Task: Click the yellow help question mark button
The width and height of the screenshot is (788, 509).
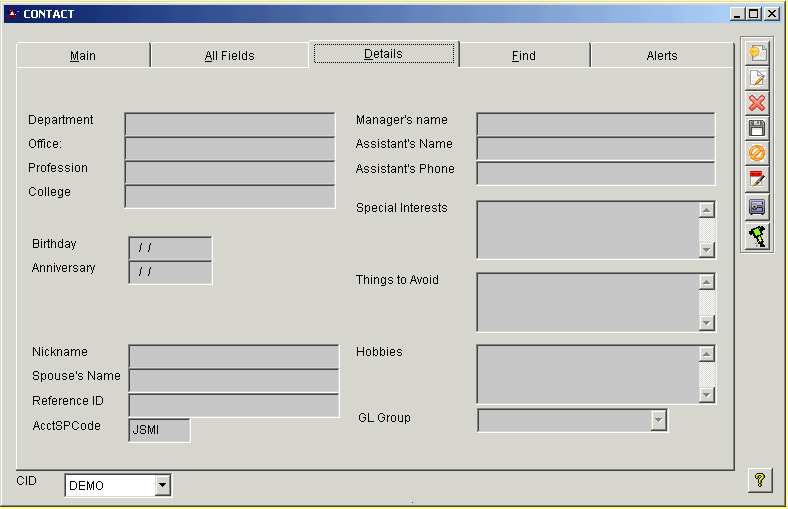Action: point(760,481)
